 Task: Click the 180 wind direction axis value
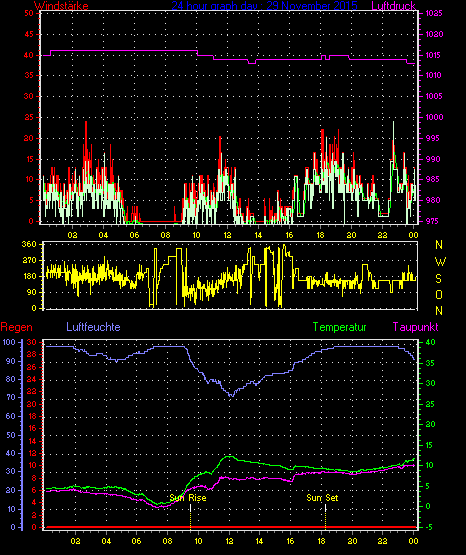(x=29, y=276)
